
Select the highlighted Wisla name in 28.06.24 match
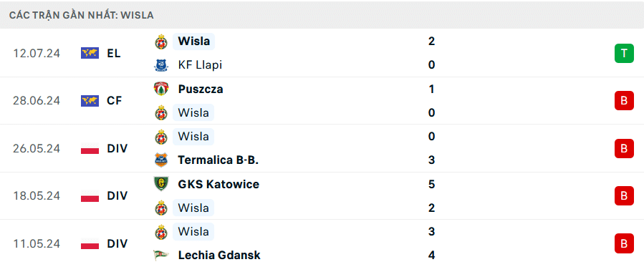click(193, 112)
